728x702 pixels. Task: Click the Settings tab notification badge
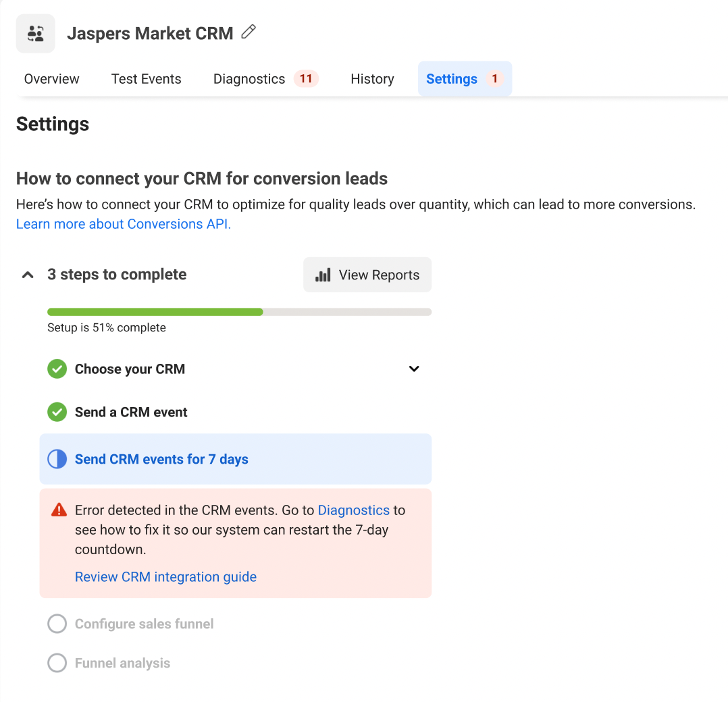pyautogui.click(x=494, y=78)
